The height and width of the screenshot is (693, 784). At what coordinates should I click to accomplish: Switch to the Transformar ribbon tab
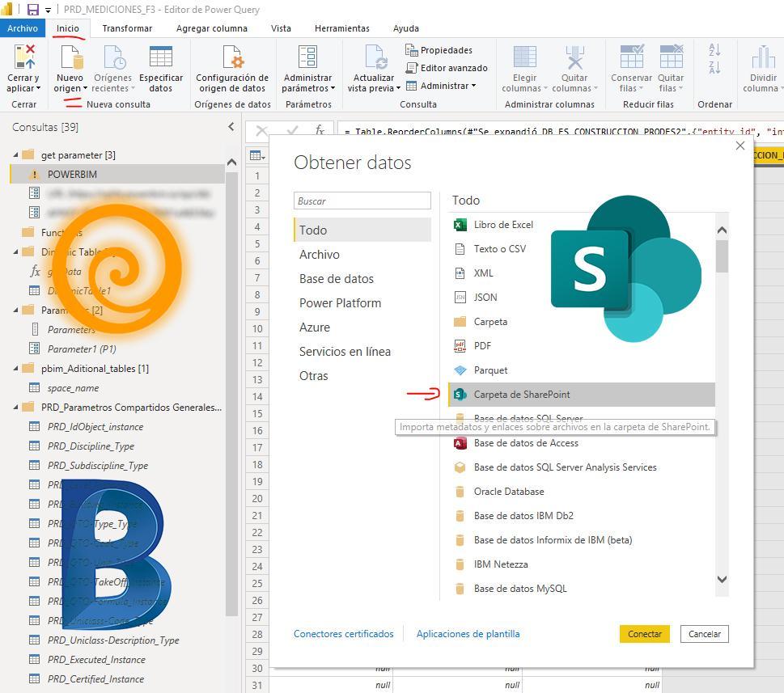click(x=127, y=28)
